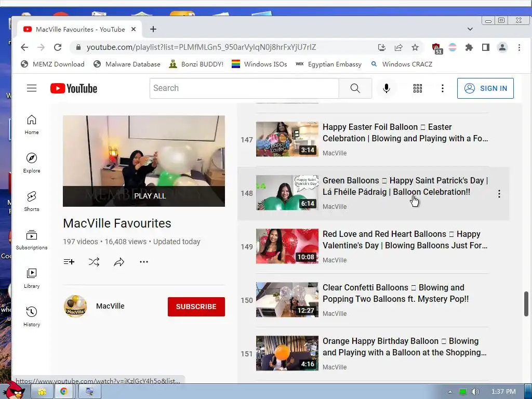Open Orange Happy Birthday Balloon video title
This screenshot has width=532, height=399.
404,347
